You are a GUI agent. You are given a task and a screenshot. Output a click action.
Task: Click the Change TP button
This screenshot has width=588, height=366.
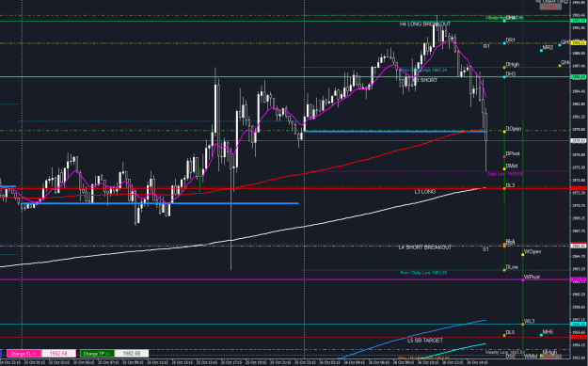click(97, 353)
